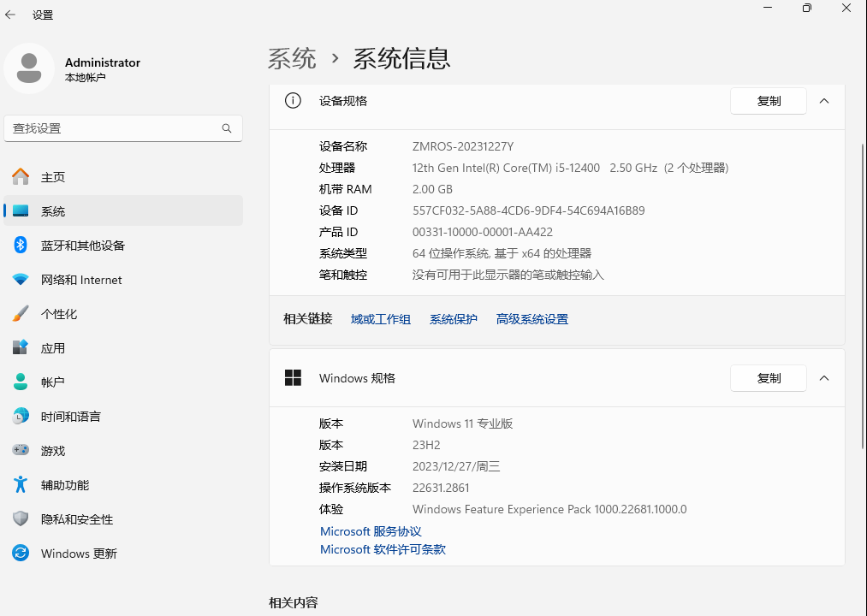
Task: Open 辅助功能 settings label
Action: 65,485
